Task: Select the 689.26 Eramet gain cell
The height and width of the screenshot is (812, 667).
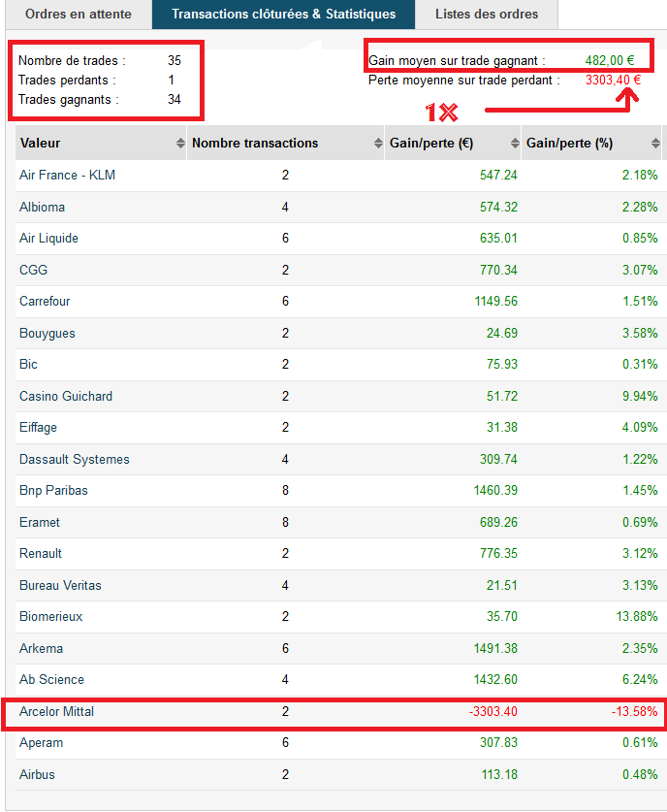Action: 498,522
